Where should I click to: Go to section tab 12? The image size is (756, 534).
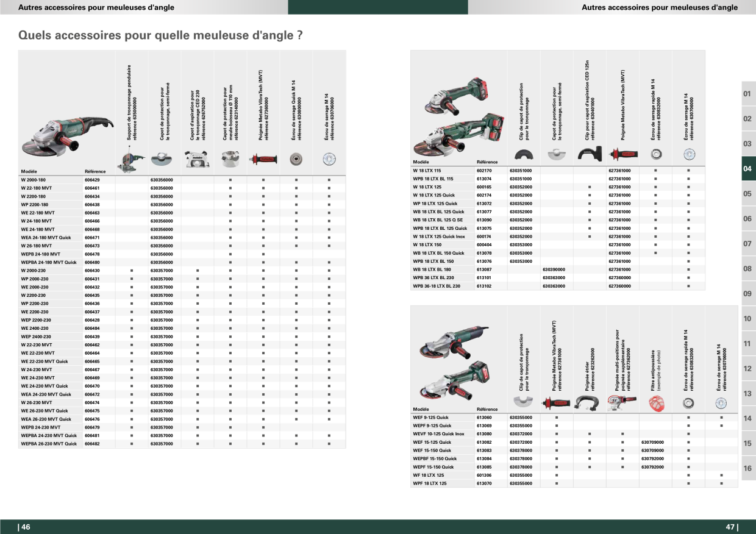[747, 369]
